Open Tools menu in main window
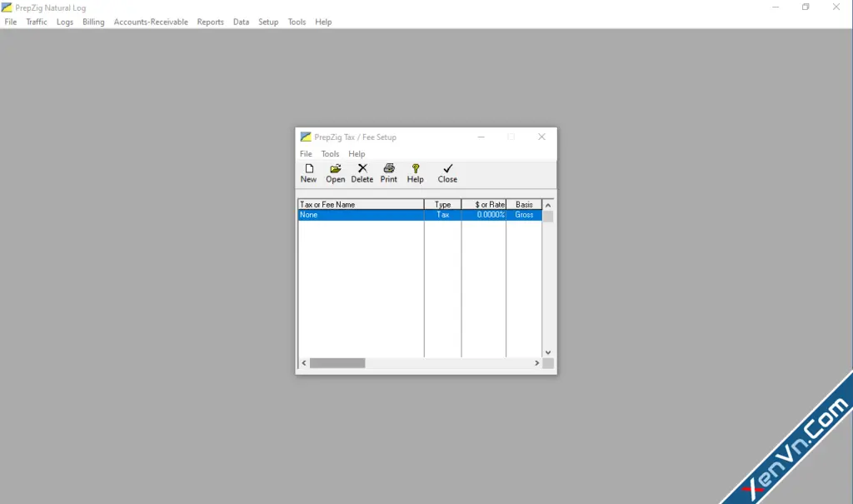This screenshot has height=504, width=853. 297,22
